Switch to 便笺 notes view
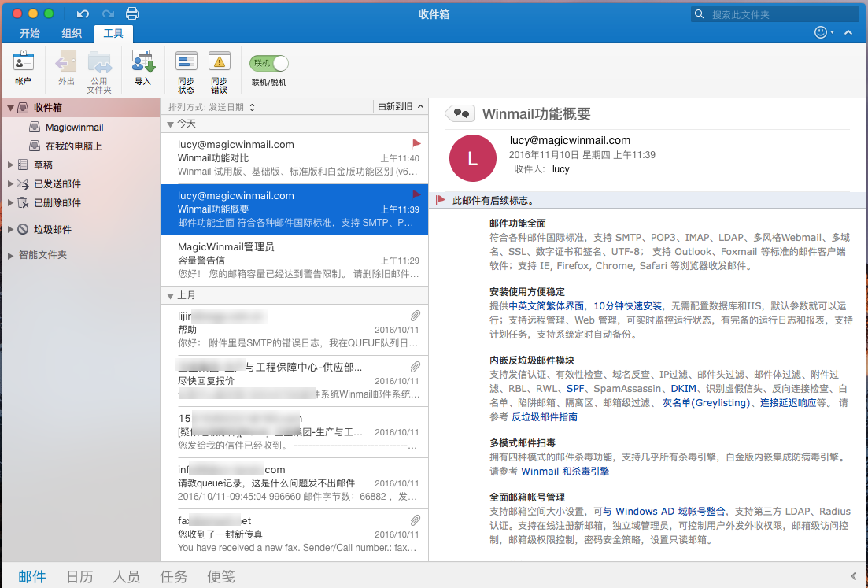The image size is (868, 588). [x=221, y=576]
